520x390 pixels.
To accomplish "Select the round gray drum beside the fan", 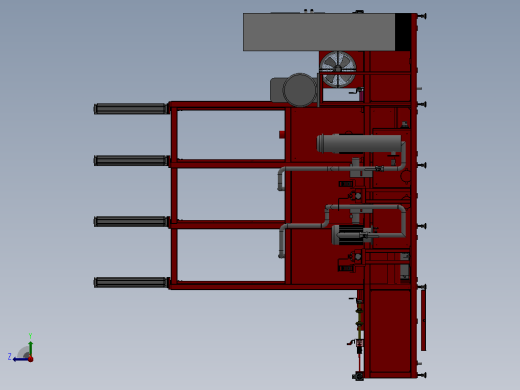I will click(x=299, y=90).
